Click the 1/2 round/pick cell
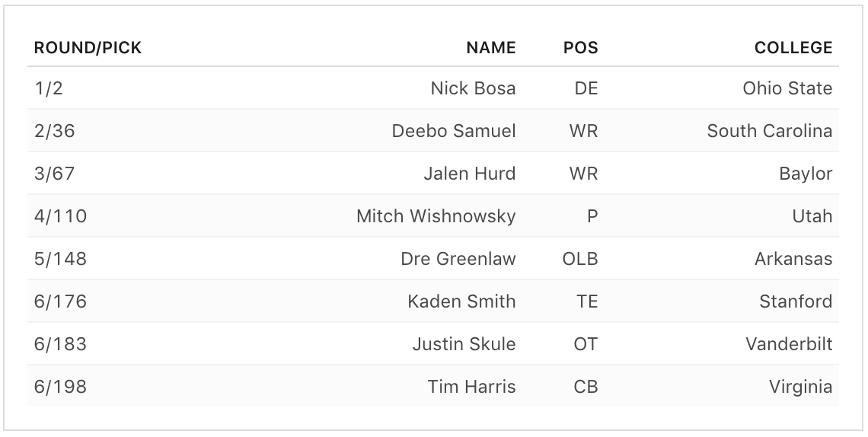 click(x=49, y=88)
